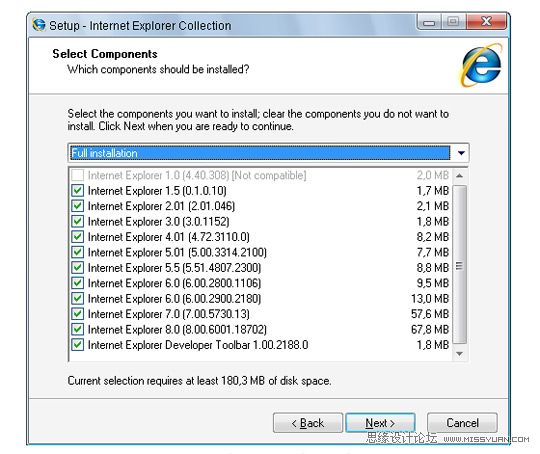Go to the previous step with Back
Image resolution: width=540 pixels, height=454 pixels.
pyautogui.click(x=308, y=423)
